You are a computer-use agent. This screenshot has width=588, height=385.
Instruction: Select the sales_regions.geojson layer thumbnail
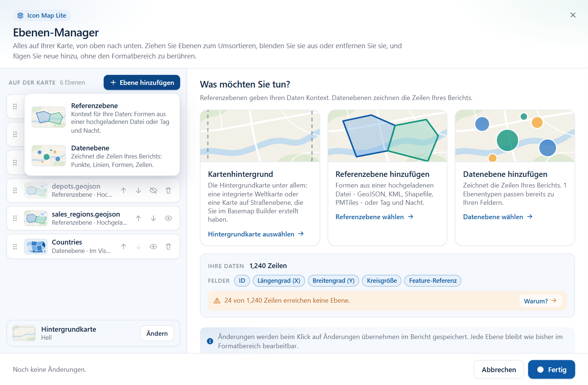tap(36, 218)
